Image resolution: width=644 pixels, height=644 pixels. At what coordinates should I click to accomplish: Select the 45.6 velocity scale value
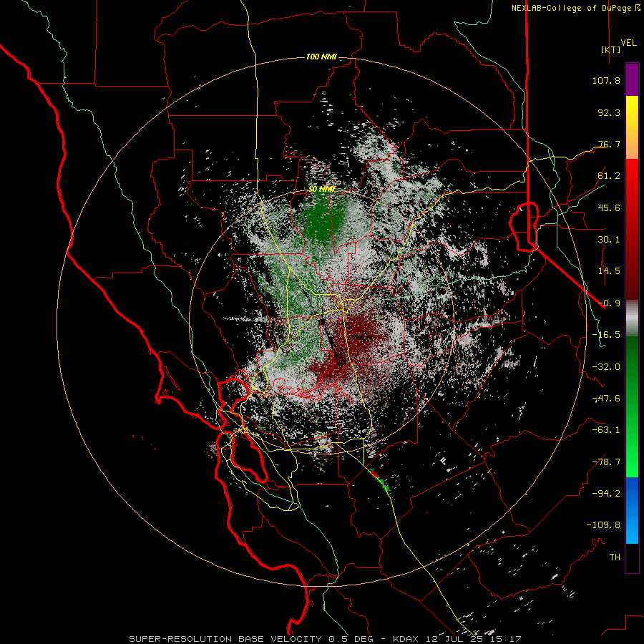[x=609, y=208]
